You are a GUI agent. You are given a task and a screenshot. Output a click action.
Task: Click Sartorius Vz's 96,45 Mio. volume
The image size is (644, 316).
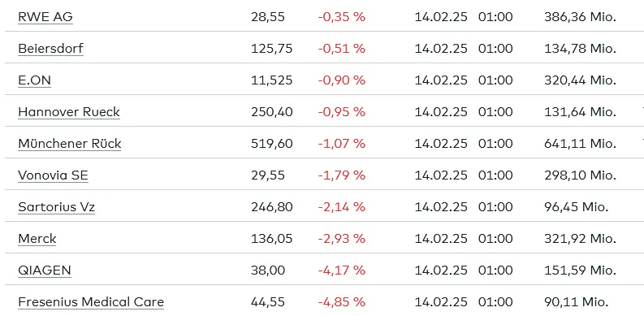577,207
